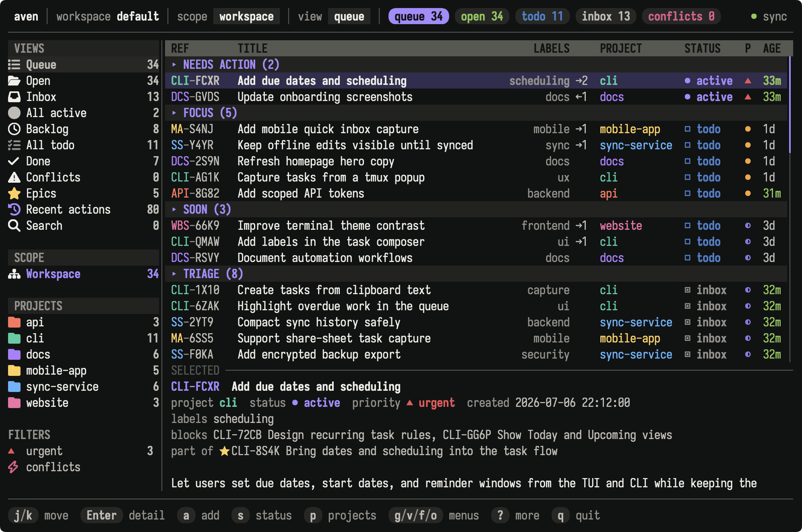Click the a add key hint
Screen dimensions: 802x532
tap(198, 515)
